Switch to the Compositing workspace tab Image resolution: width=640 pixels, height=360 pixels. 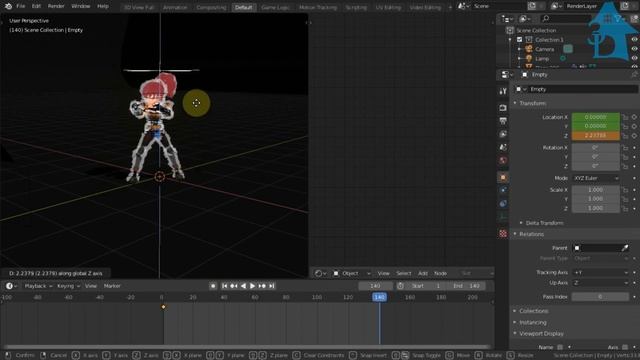point(211,7)
